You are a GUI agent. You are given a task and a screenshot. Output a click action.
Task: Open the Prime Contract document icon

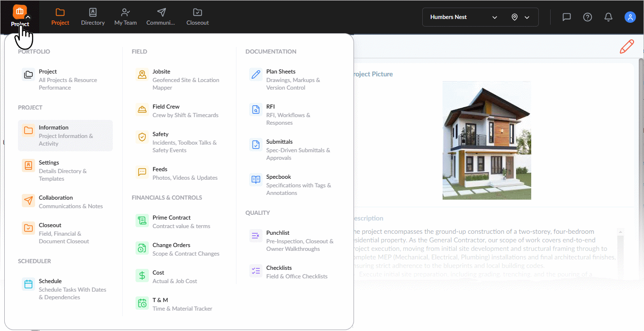click(x=142, y=221)
